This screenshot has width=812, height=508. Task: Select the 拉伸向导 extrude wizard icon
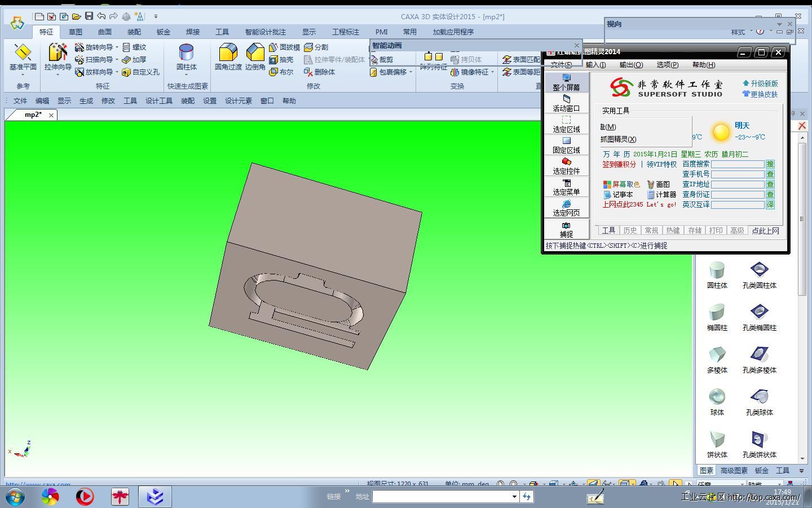[x=58, y=52]
